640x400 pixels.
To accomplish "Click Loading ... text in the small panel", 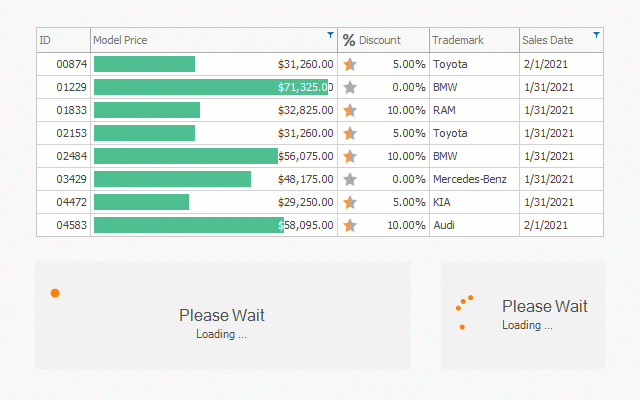I will (x=527, y=325).
